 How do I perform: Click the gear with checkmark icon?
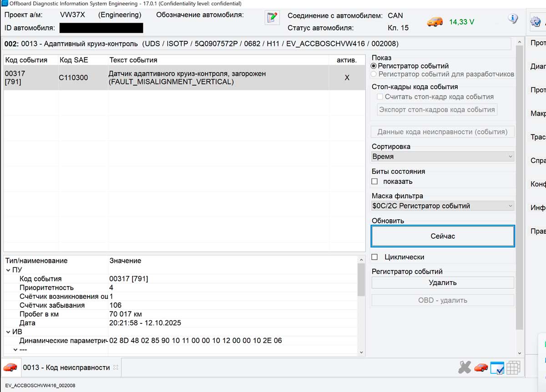click(x=536, y=22)
